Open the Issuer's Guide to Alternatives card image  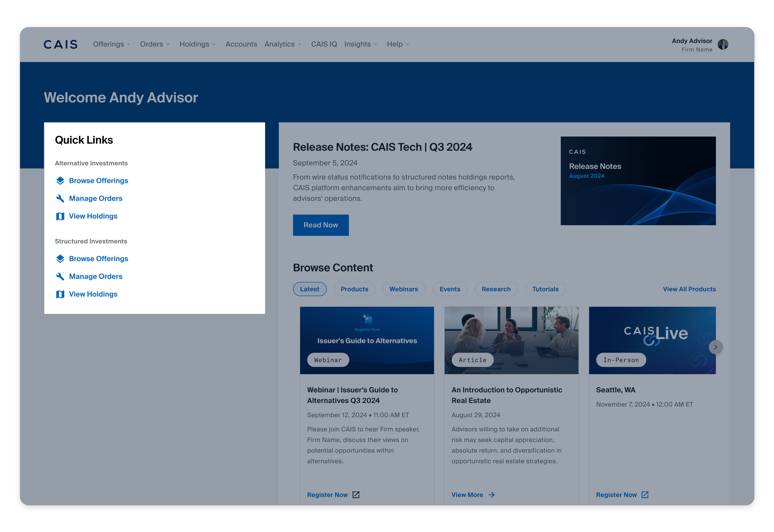point(367,340)
